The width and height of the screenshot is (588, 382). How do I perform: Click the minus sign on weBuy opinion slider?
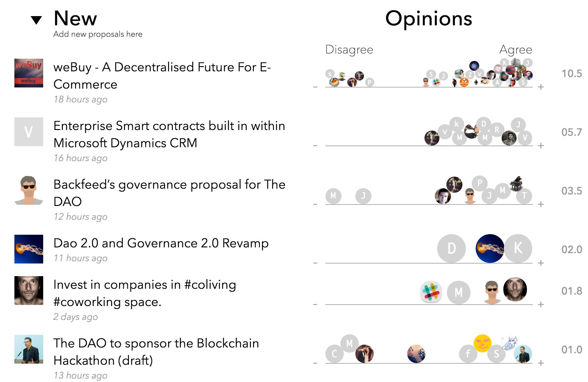tap(315, 87)
